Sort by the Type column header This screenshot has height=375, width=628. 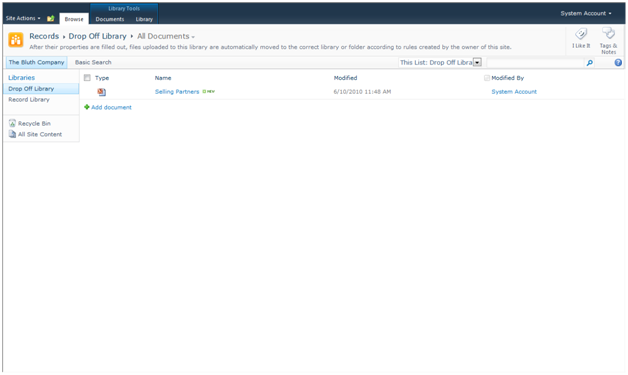pos(102,78)
